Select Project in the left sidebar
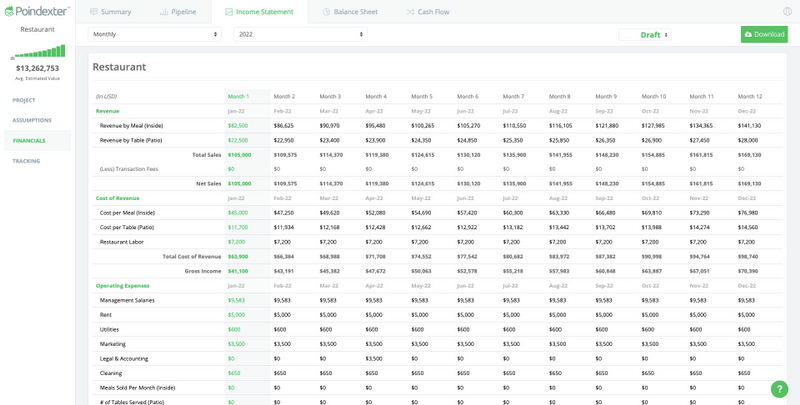 (24, 100)
